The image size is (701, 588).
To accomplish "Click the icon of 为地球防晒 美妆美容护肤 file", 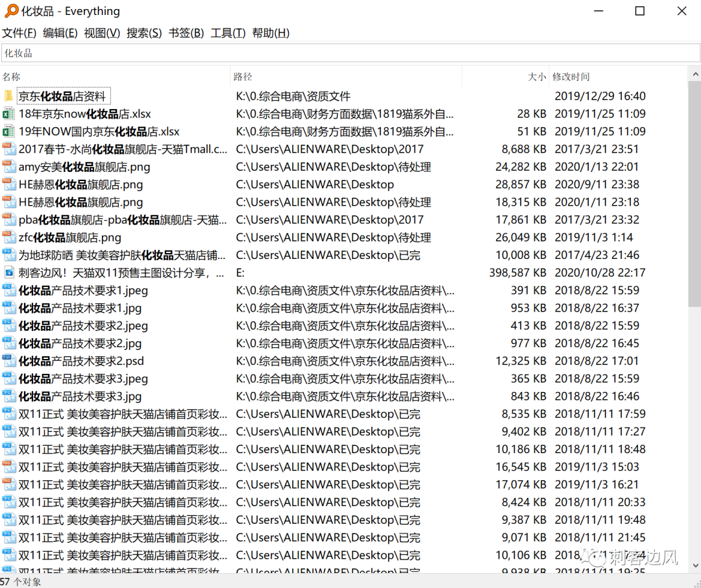I will click(8, 255).
